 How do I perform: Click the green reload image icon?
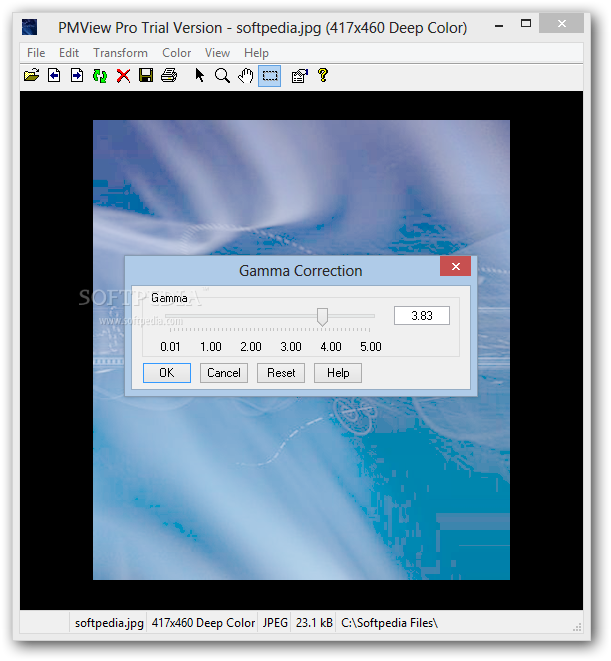coord(100,76)
